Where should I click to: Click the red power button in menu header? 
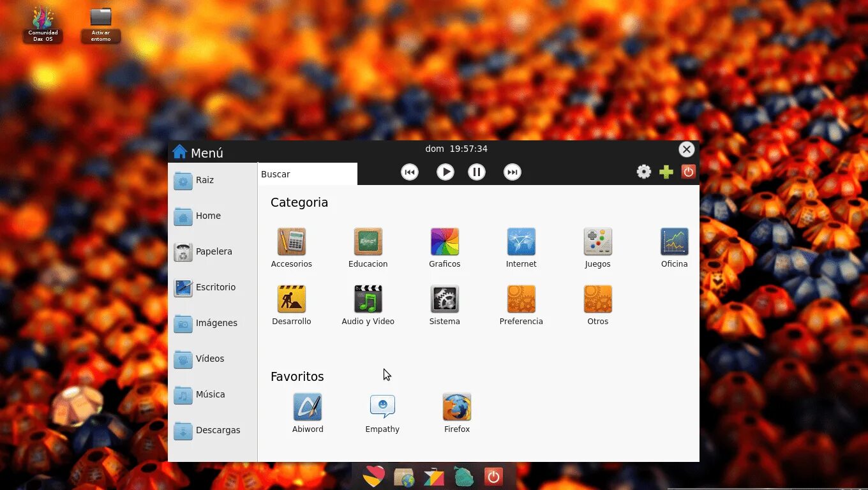click(x=688, y=172)
